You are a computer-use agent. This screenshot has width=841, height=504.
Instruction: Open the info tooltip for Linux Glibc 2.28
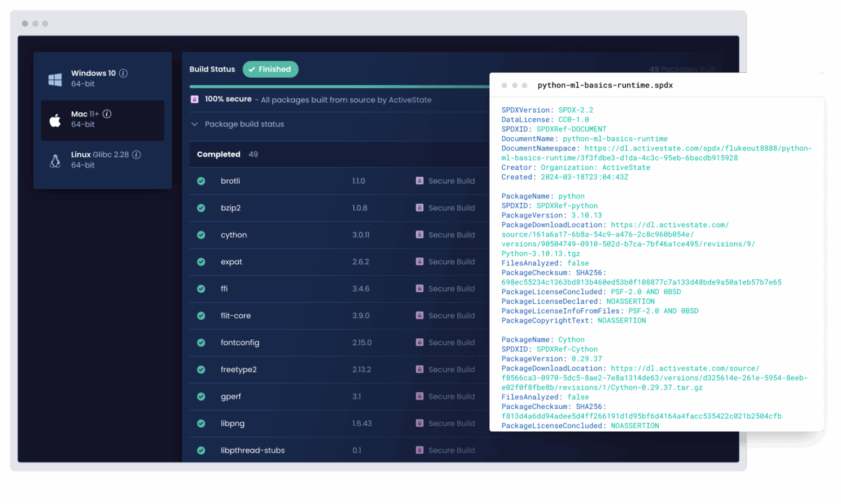pyautogui.click(x=136, y=154)
